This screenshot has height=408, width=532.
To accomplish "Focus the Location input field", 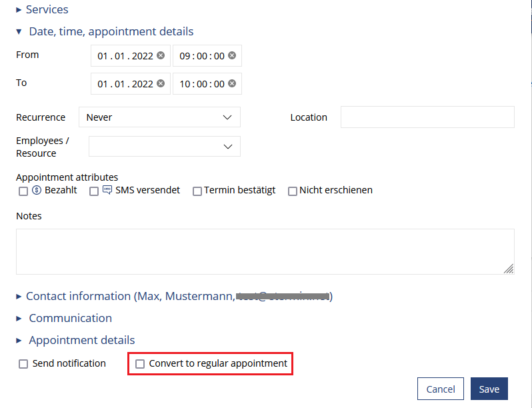I will 427,117.
